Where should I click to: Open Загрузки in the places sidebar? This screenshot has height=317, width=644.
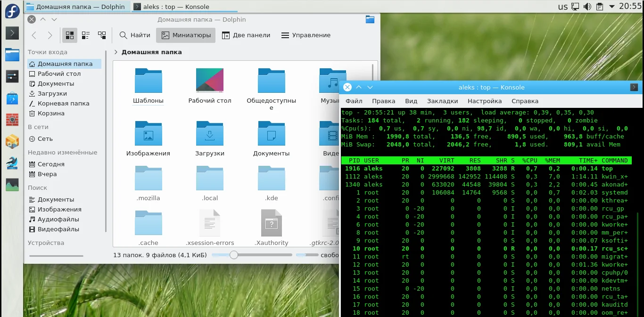(52, 94)
